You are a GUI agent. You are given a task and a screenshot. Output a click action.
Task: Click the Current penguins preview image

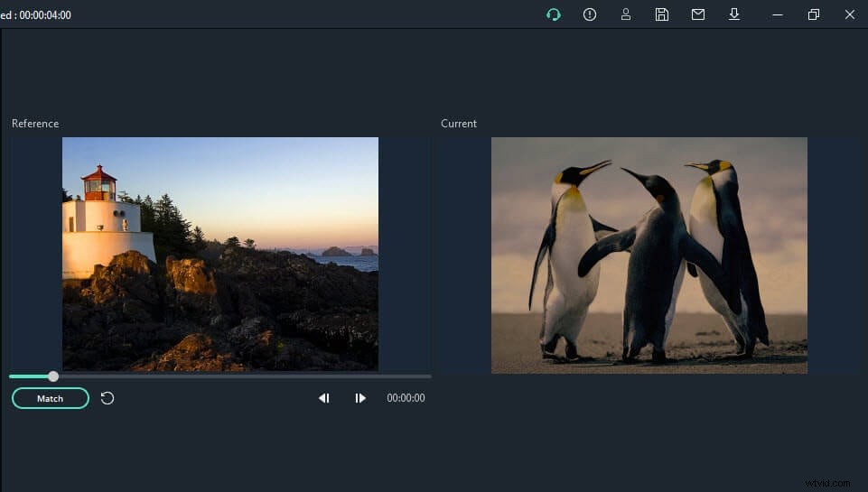[649, 255]
